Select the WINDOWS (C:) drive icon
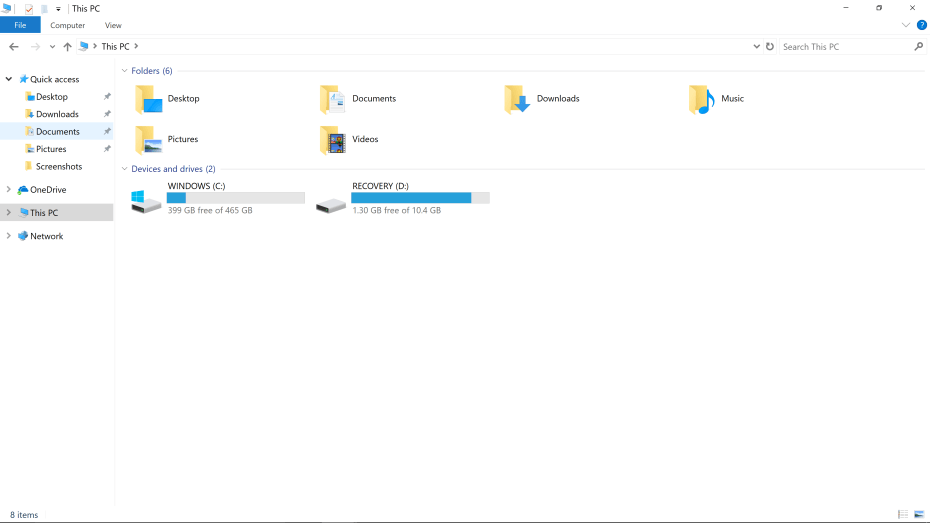The width and height of the screenshot is (930, 523). click(x=146, y=200)
